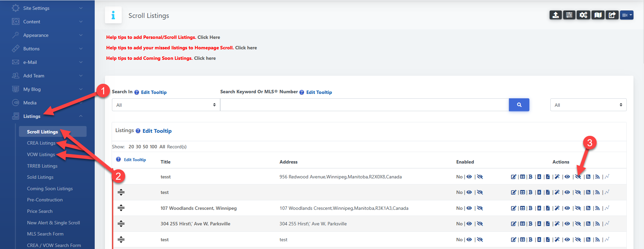The height and width of the screenshot is (249, 644).
Task: Expand the Site Settings sidebar menu
Action: click(47, 8)
